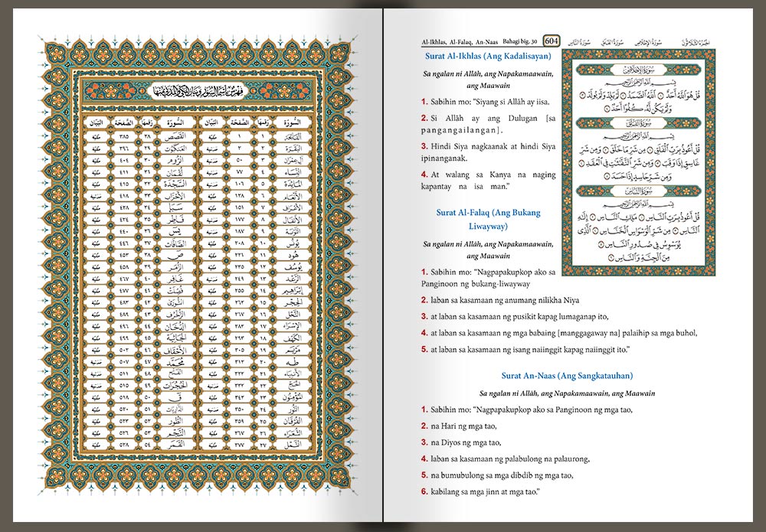Select the index row for surah "فاطر"

(x=141, y=220)
